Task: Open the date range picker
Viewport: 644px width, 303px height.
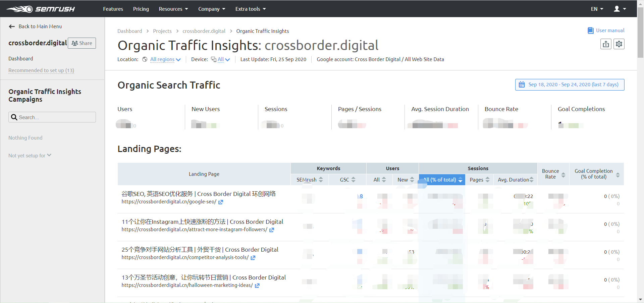Action: pos(569,85)
